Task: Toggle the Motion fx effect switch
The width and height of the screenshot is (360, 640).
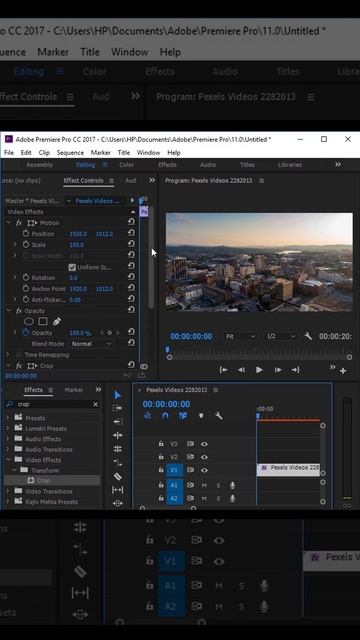Action: (19, 223)
